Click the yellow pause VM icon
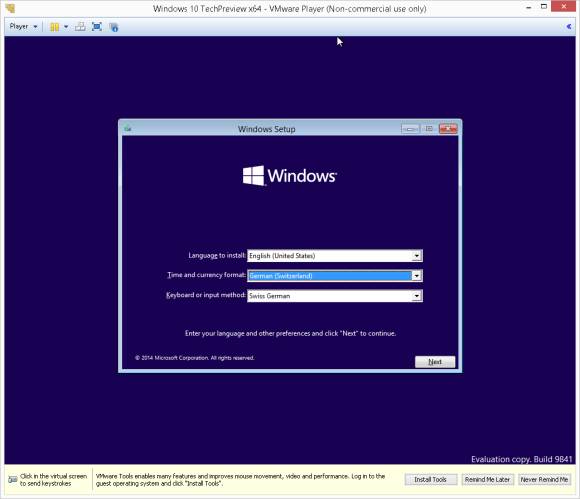580x499 pixels. click(54, 27)
